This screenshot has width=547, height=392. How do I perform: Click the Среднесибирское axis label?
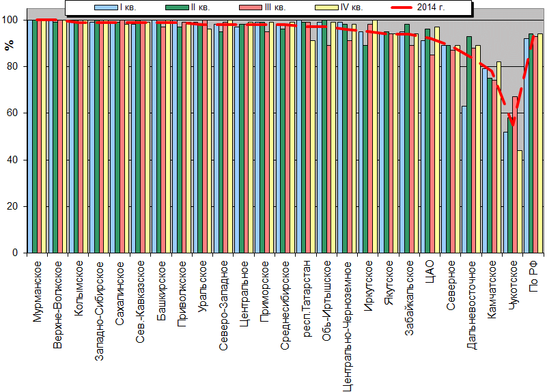285,305
